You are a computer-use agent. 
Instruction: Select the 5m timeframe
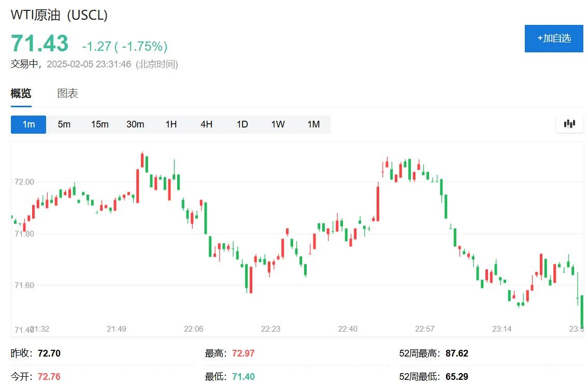coord(64,124)
